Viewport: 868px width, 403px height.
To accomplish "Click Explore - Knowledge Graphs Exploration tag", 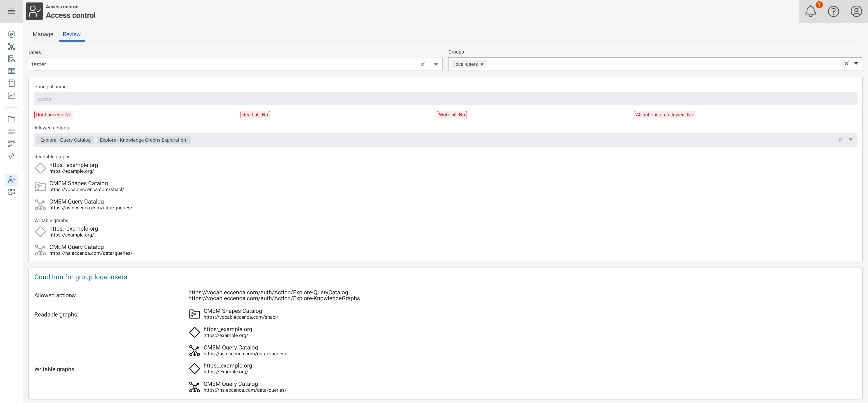I will pos(143,140).
